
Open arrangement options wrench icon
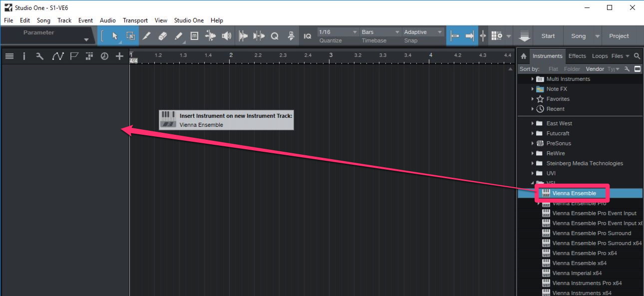pos(39,56)
